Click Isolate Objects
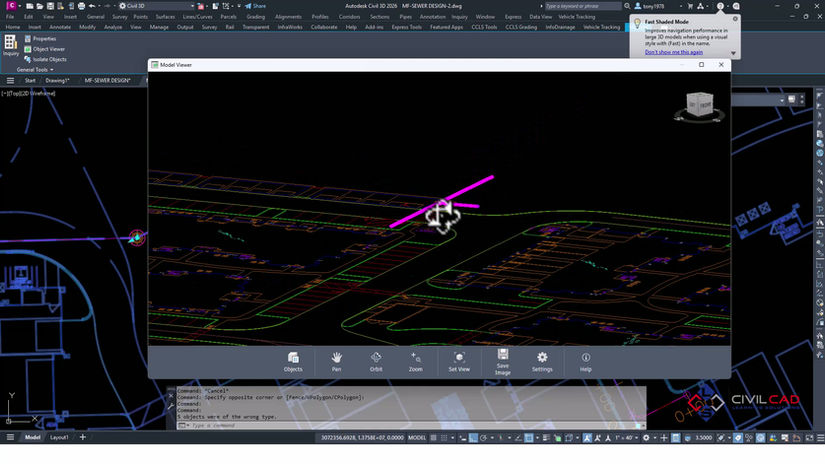 [x=45, y=59]
